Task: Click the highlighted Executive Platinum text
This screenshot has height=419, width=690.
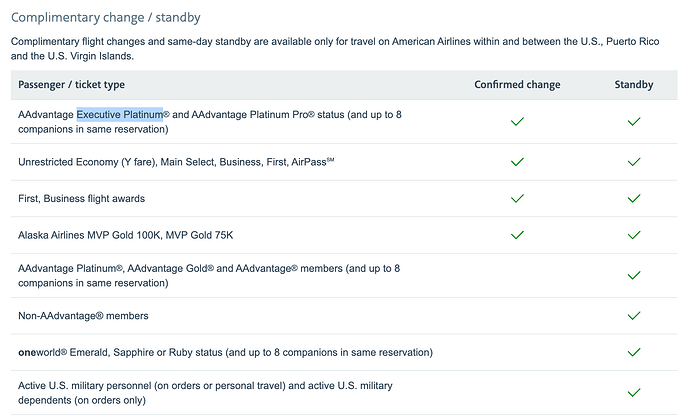Action: pyautogui.click(x=120, y=115)
